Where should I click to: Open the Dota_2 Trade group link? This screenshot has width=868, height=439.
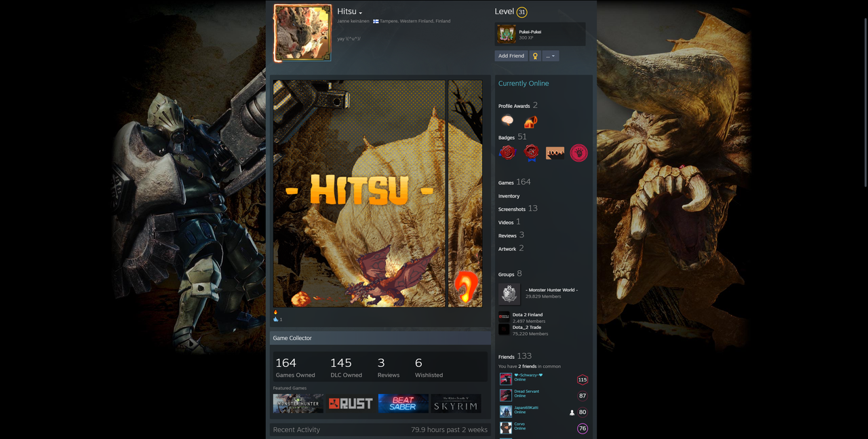[x=527, y=328]
